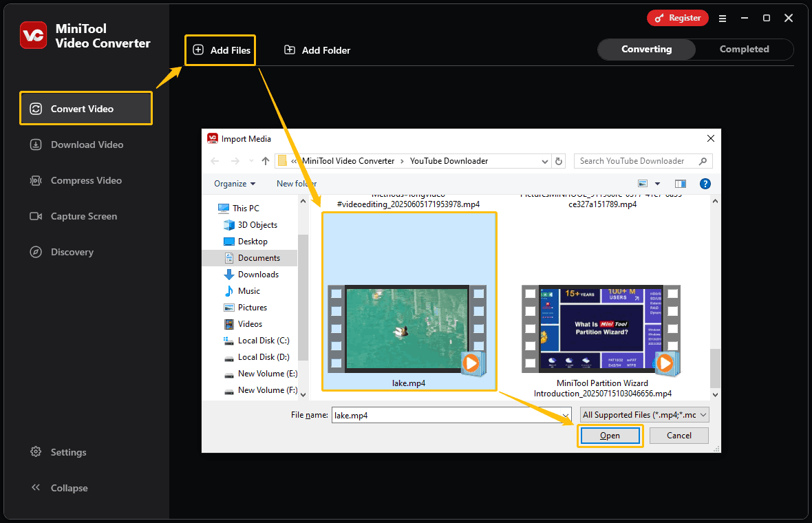Select 3D Objects in the tree
Image resolution: width=812 pixels, height=523 pixels.
pyautogui.click(x=250, y=225)
